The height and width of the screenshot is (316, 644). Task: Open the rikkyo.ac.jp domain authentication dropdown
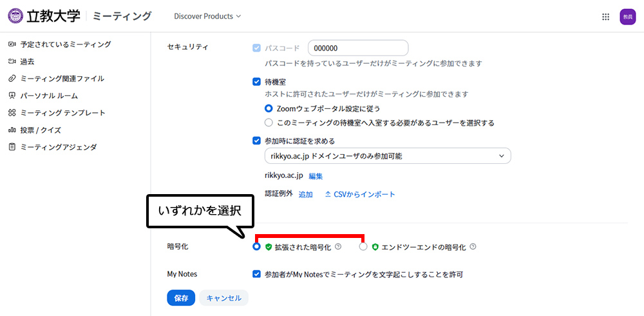388,156
